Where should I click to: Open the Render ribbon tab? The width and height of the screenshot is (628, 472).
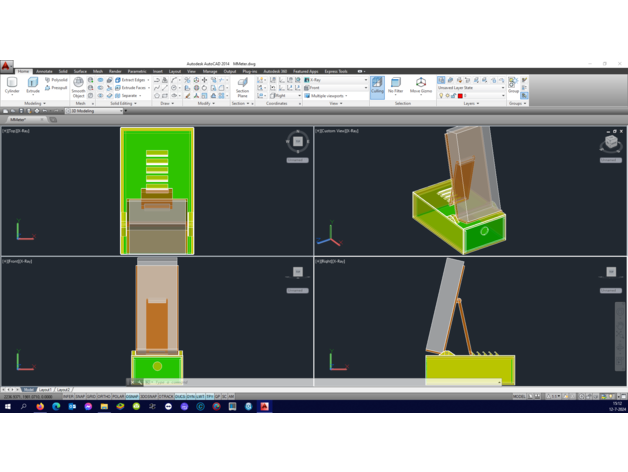click(x=115, y=72)
